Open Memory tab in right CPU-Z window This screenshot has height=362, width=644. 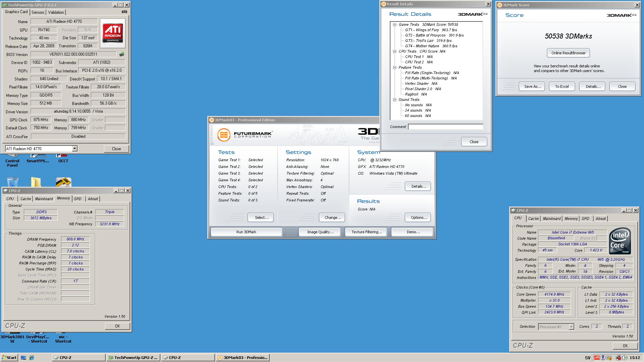coord(571,219)
